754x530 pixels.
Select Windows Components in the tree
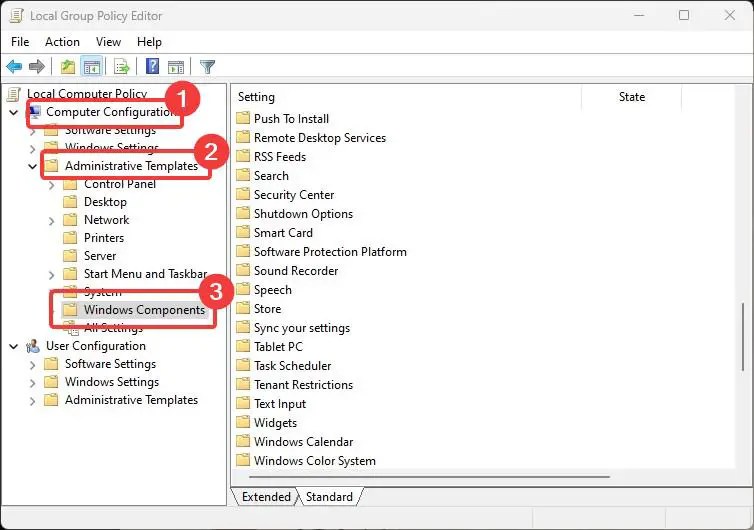pos(144,309)
